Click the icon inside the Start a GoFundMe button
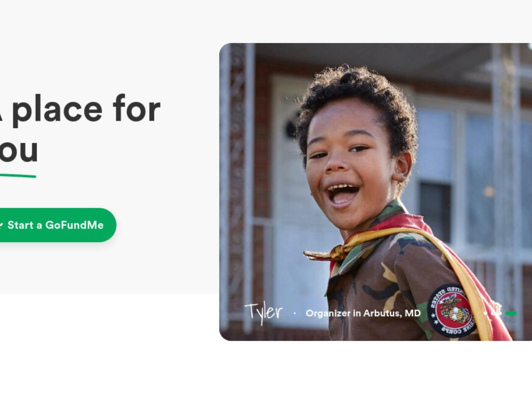This screenshot has height=399, width=532. pyautogui.click(x=2, y=225)
